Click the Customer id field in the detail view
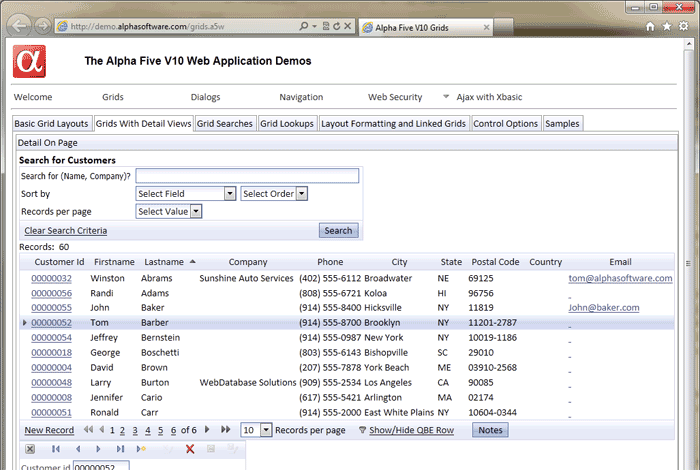700x470 pixels. 101,466
